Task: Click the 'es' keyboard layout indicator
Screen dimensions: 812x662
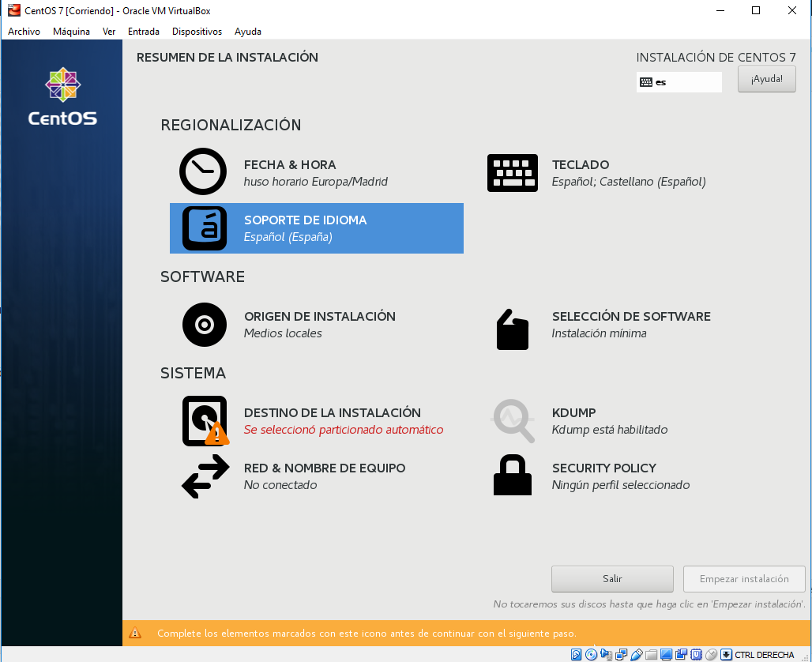Action: pyautogui.click(x=679, y=82)
